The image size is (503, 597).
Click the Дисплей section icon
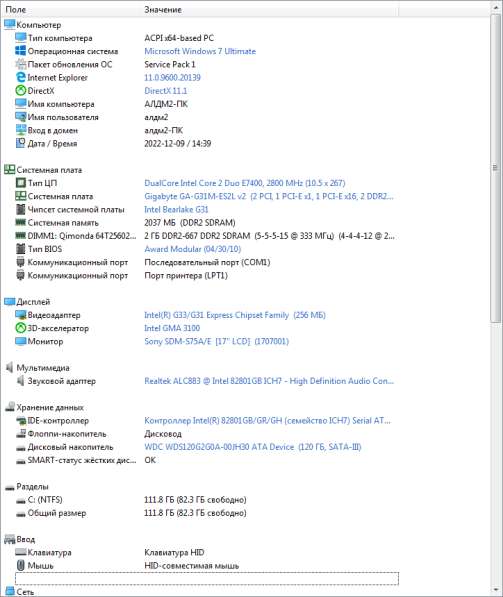[9, 302]
